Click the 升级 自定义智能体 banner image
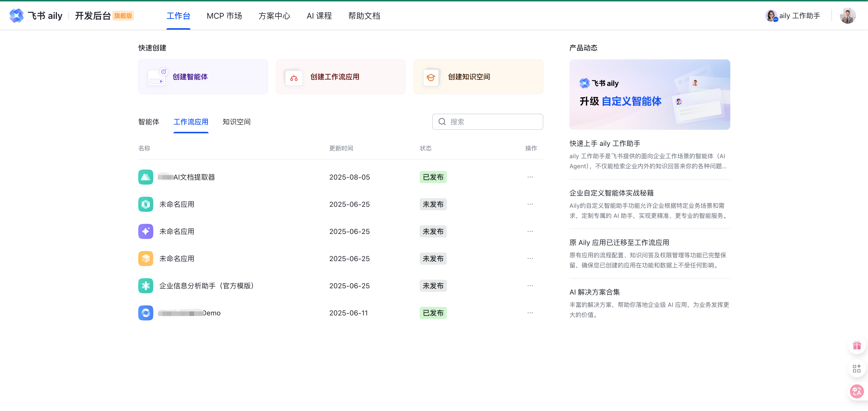This screenshot has height=412, width=868. click(x=650, y=95)
